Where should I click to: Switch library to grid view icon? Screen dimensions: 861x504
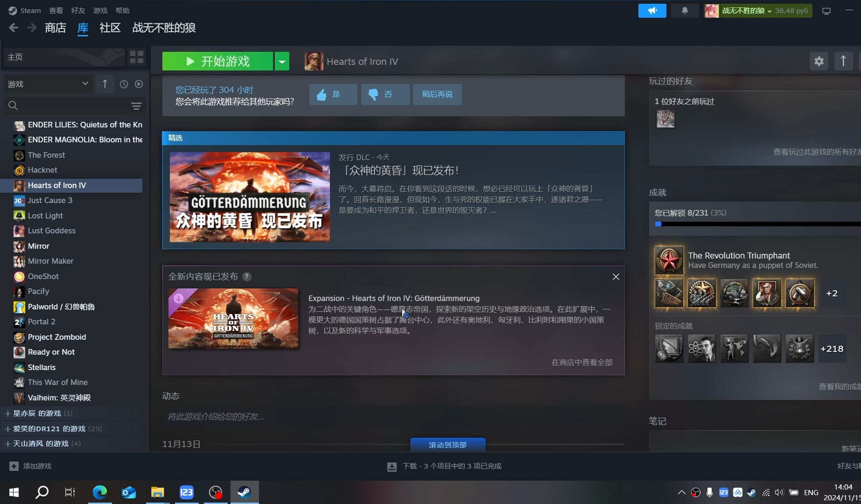pyautogui.click(x=137, y=57)
